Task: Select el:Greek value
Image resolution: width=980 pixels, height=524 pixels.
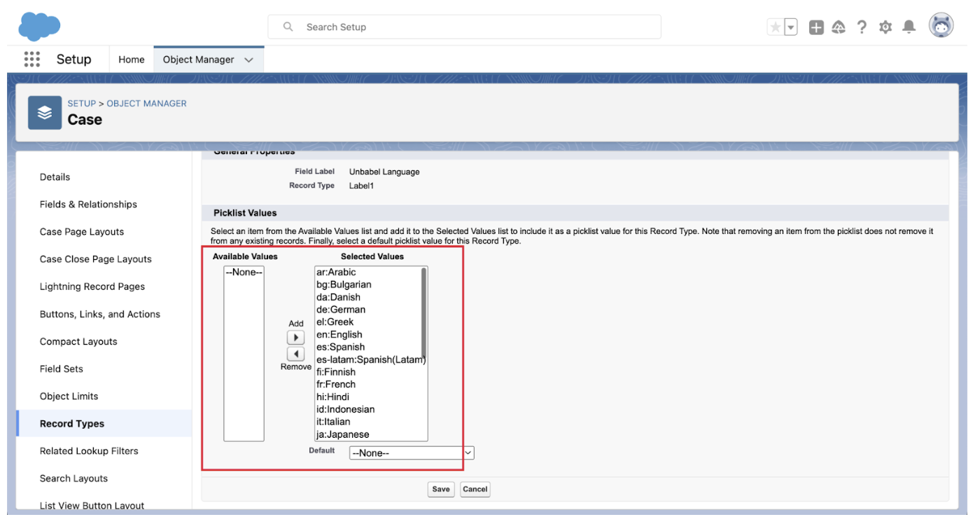Action: pos(335,322)
